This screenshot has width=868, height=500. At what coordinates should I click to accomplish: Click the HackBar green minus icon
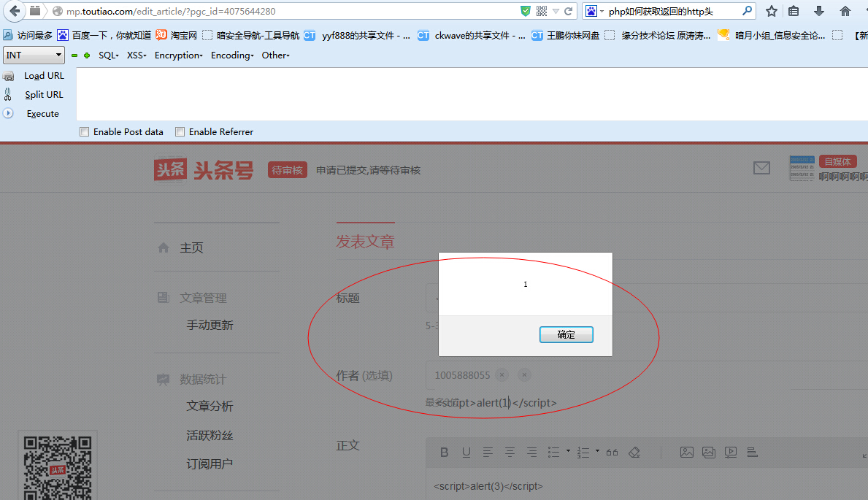pyautogui.click(x=74, y=55)
